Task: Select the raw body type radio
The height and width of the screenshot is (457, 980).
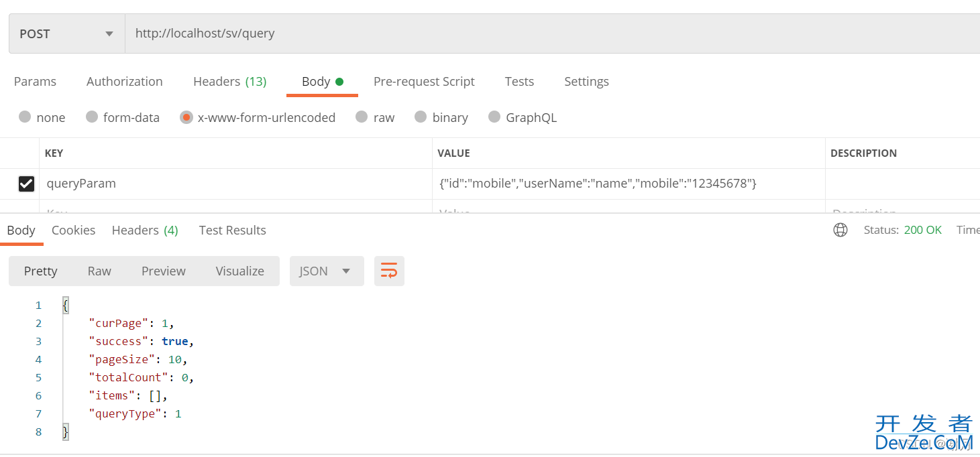Action: (362, 117)
